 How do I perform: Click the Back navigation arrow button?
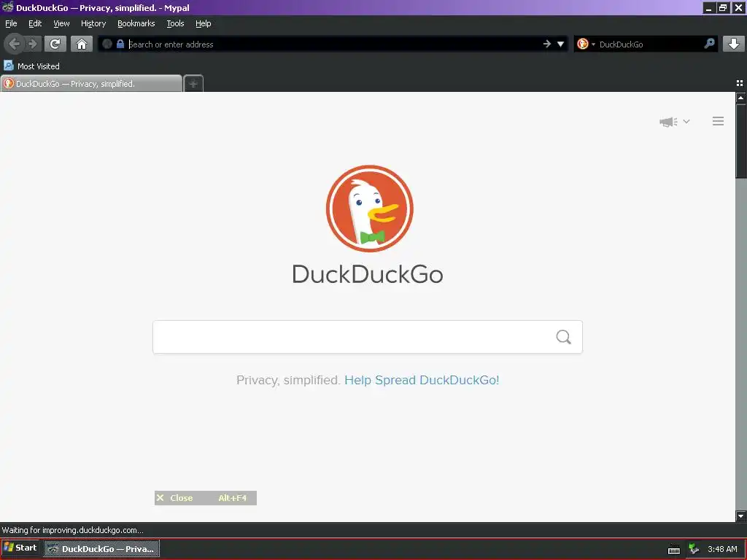[x=14, y=44]
